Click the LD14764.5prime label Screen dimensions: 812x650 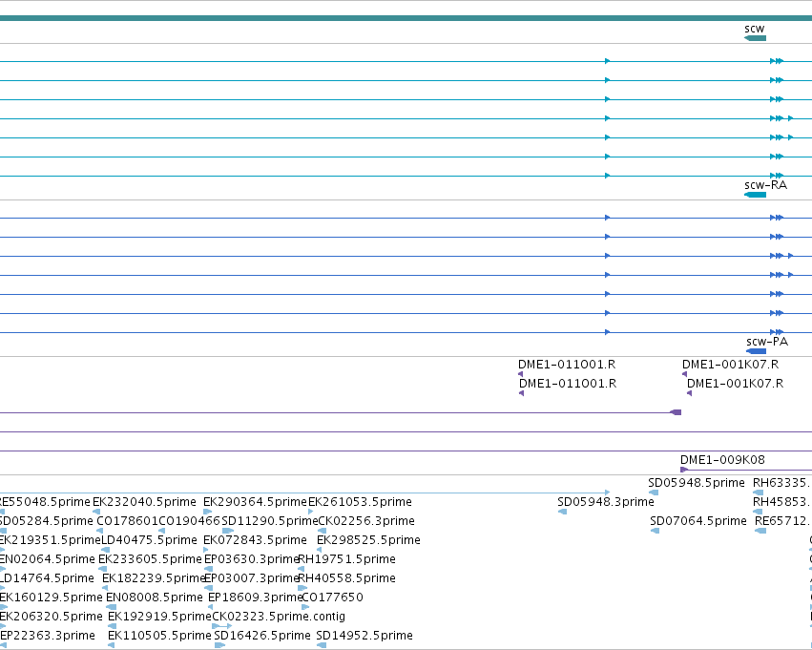point(47,578)
